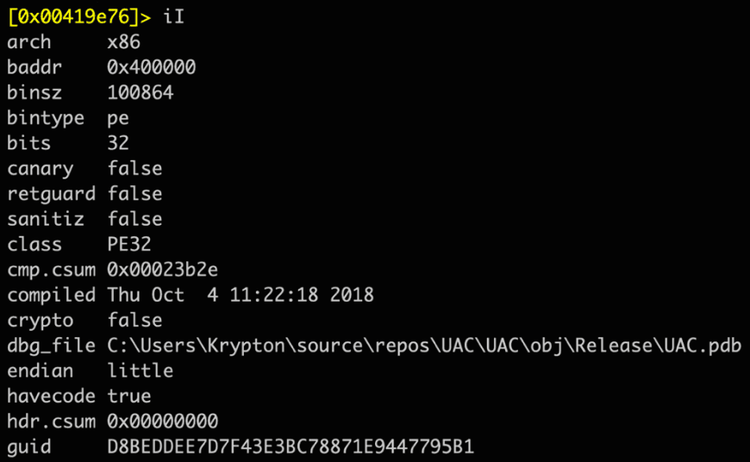Click the havecode true value

click(x=129, y=395)
